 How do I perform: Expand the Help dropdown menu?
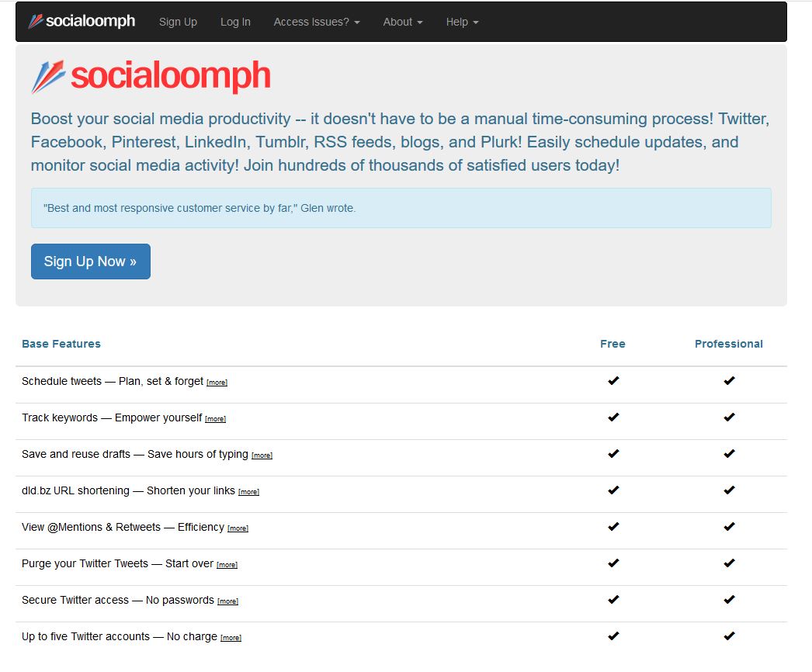point(462,22)
